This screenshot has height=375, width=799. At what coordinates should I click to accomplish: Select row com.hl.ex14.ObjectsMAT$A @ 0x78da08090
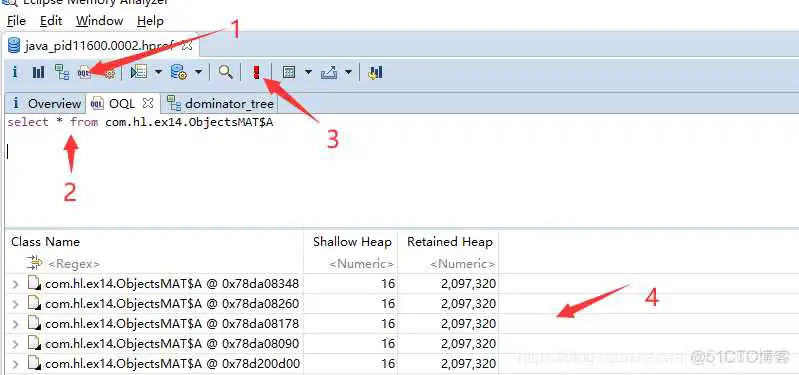pos(172,344)
